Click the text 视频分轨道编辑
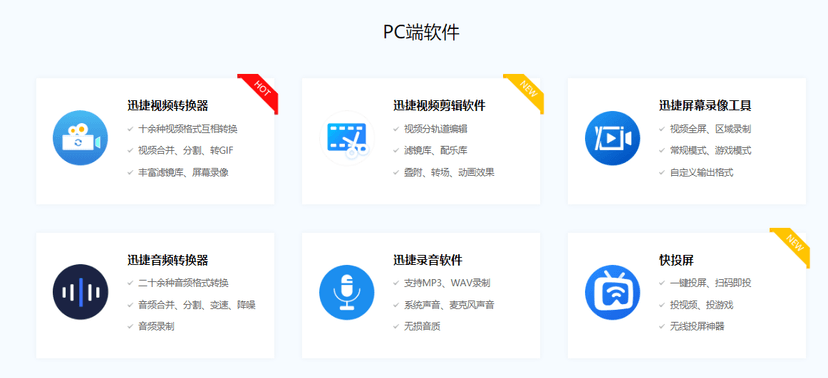This screenshot has height=378, width=828. click(x=436, y=129)
